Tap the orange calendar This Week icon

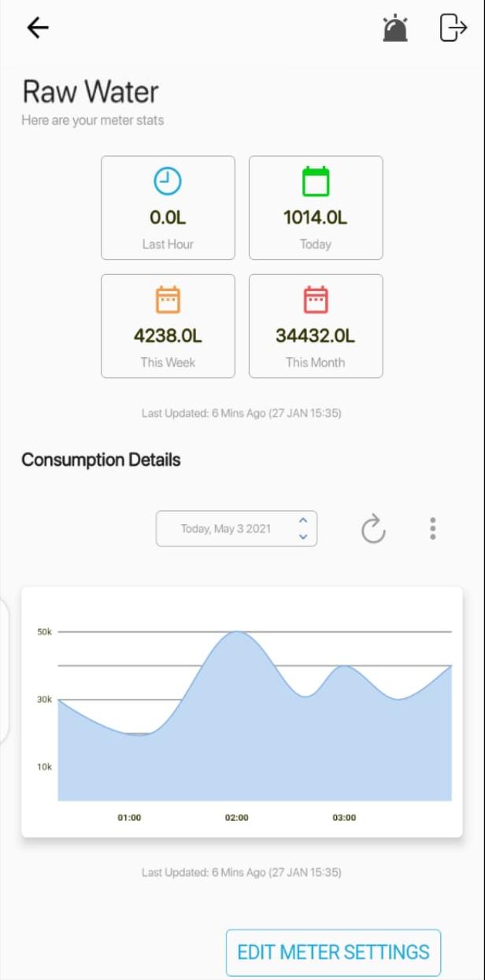tap(168, 300)
